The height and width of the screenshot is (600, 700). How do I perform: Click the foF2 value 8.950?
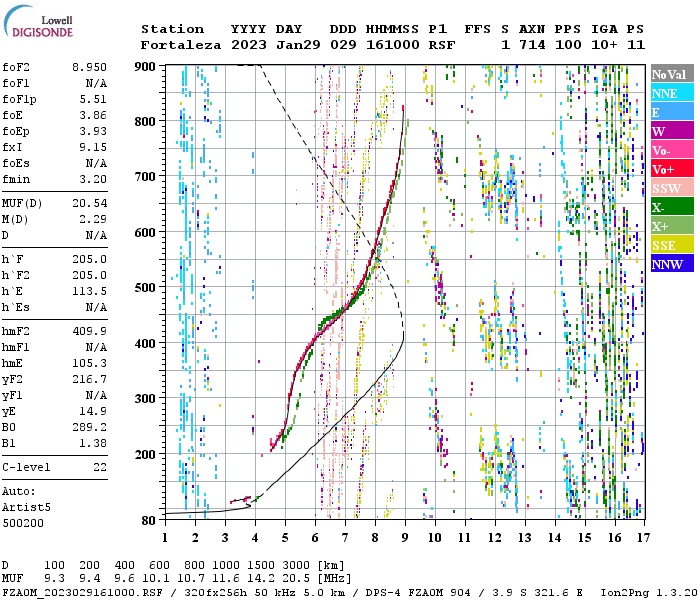tap(89, 67)
